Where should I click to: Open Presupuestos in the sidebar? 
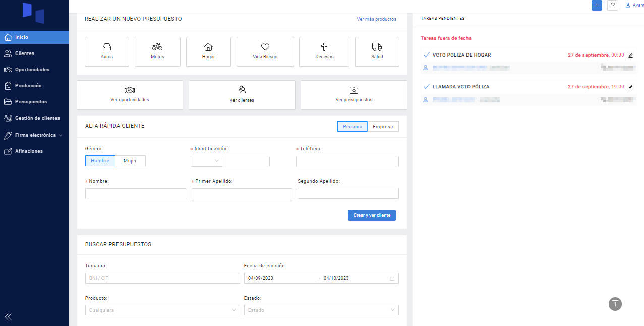34,102
